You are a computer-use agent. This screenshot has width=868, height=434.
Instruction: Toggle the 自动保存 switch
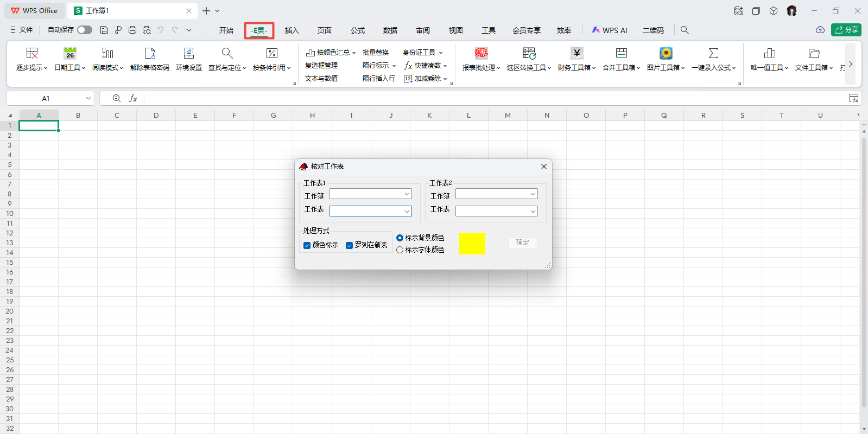tap(85, 30)
